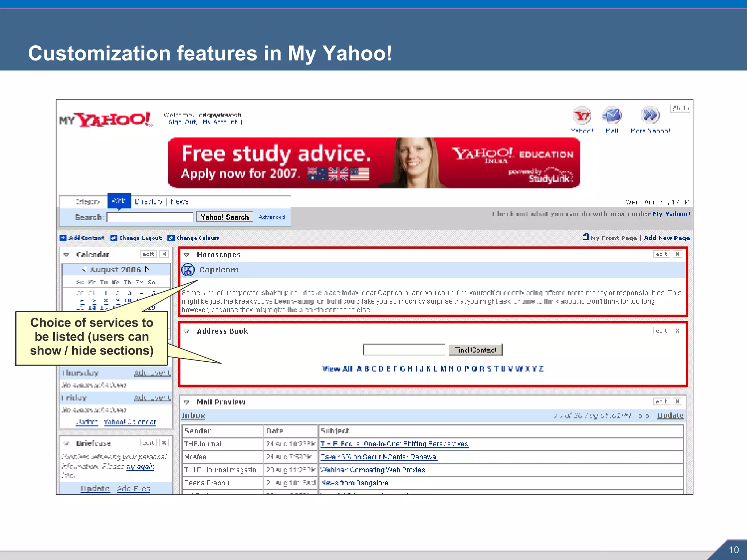Image resolution: width=747 pixels, height=560 pixels.
Task: Click the Add New Page link
Action: click(667, 238)
